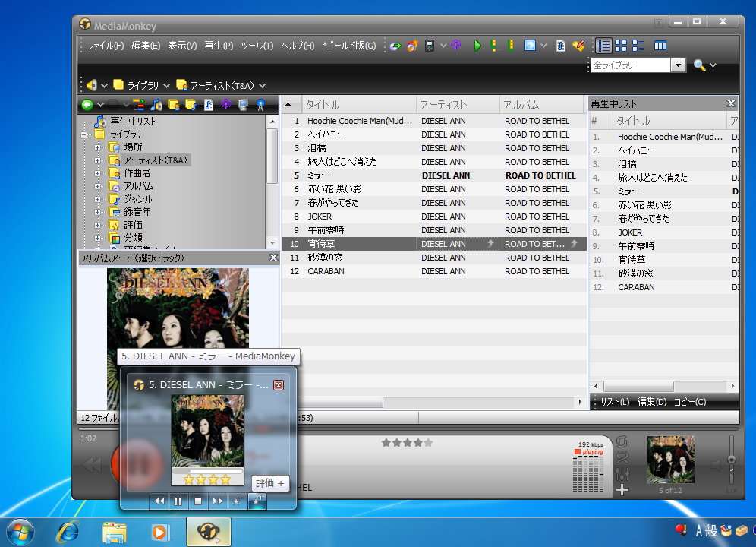756x547 pixels.
Task: Click the music note document icon in the main toolbar
Action: pos(560,46)
